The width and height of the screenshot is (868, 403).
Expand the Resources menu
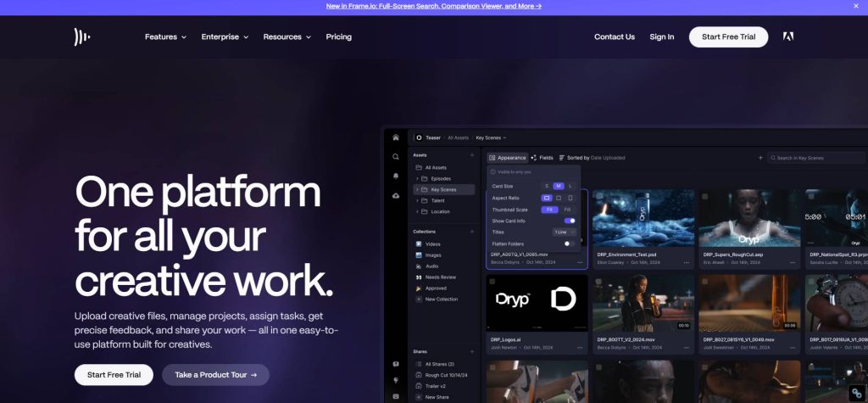point(287,36)
